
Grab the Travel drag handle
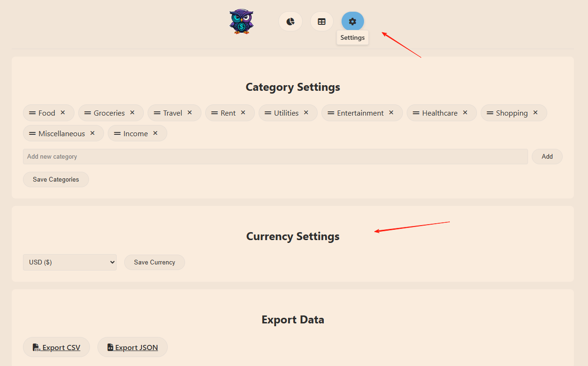(157, 113)
